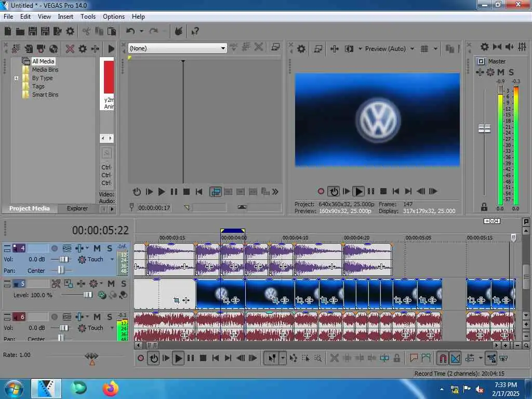Open the Insert menu
Viewport: 532px width, 399px height.
tap(65, 17)
